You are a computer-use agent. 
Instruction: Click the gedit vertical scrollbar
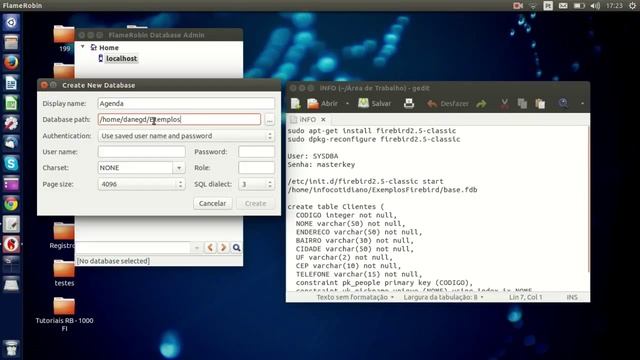pos(588,200)
